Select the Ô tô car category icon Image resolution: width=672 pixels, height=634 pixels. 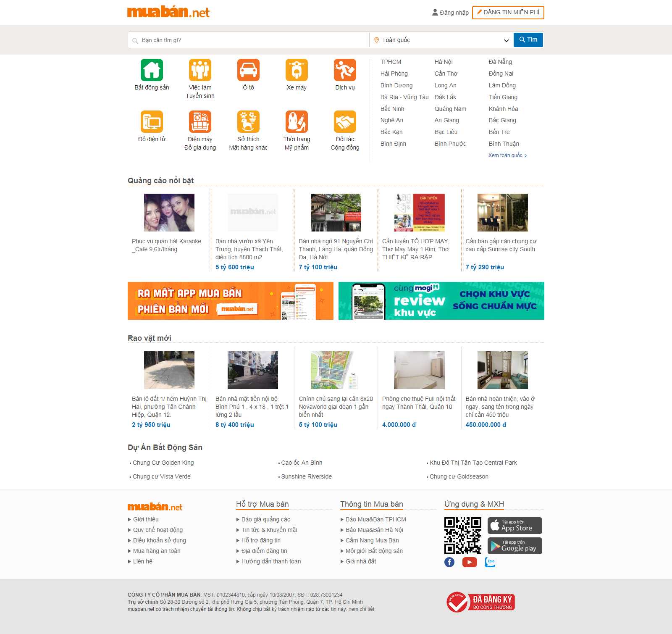pyautogui.click(x=248, y=70)
